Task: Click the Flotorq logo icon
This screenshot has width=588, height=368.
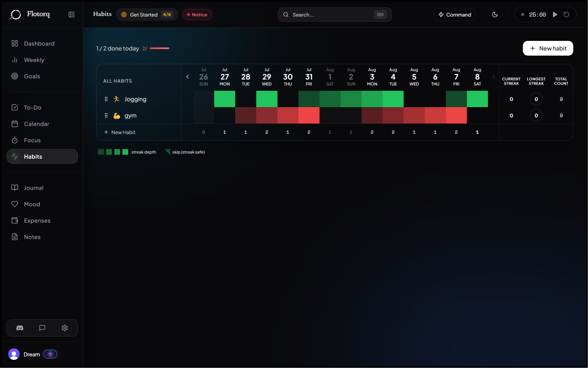Action: 16,15
